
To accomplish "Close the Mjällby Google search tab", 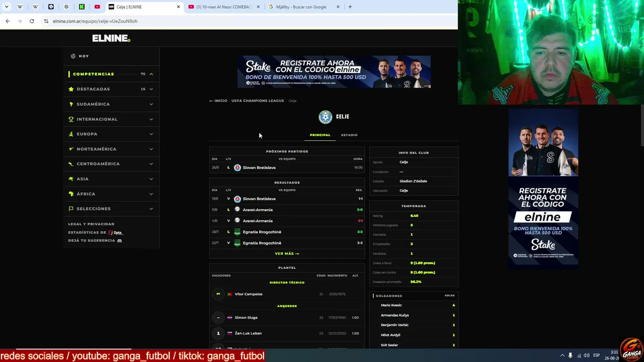I will pos(338,7).
